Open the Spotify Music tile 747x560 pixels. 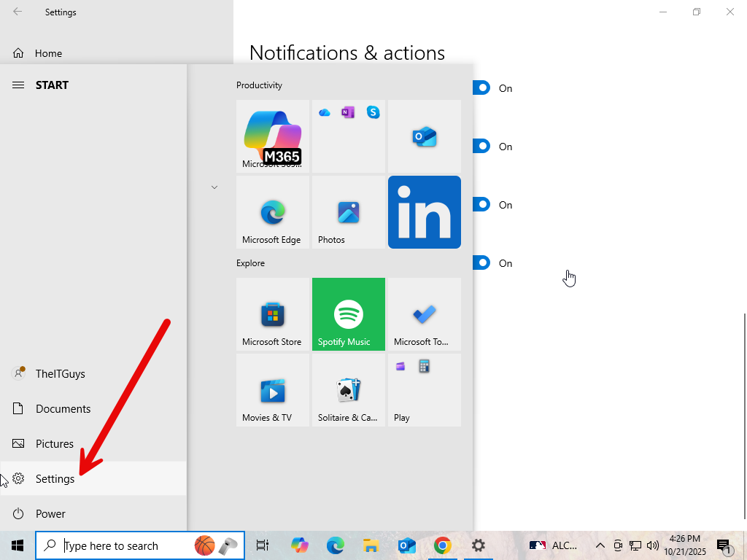pyautogui.click(x=349, y=314)
